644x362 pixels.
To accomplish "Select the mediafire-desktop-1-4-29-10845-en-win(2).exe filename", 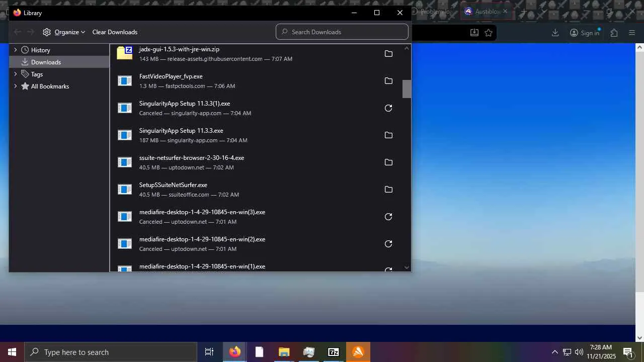I will 202,239.
